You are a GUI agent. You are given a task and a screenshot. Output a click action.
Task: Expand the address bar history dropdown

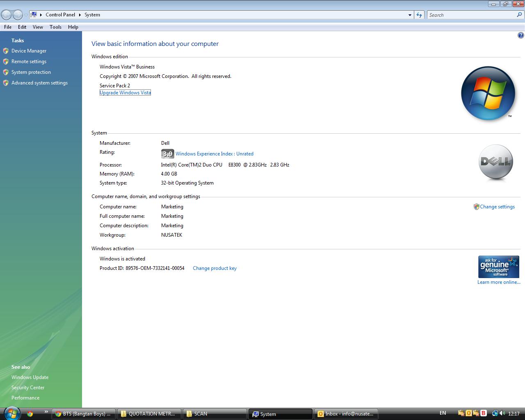410,15
